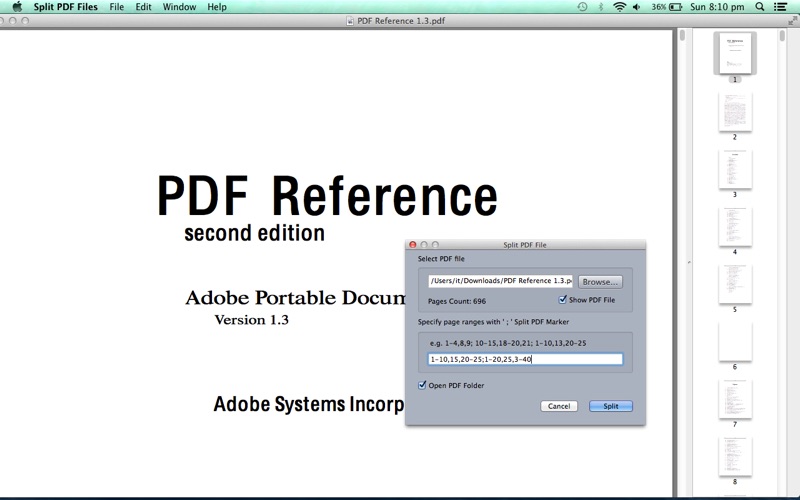Select page 2 thumbnail
Viewport: 800px width, 500px height.
pos(735,111)
